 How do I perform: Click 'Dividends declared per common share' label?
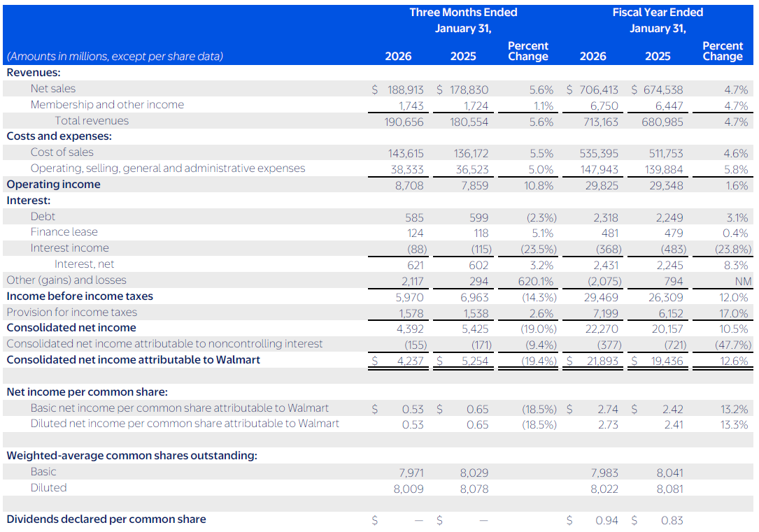click(x=106, y=519)
